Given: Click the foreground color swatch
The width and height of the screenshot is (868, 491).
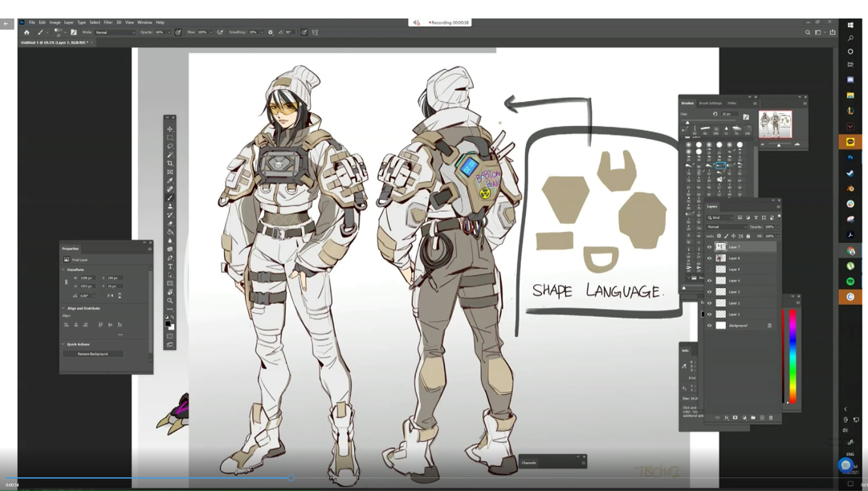Looking at the screenshot, I should (x=169, y=324).
